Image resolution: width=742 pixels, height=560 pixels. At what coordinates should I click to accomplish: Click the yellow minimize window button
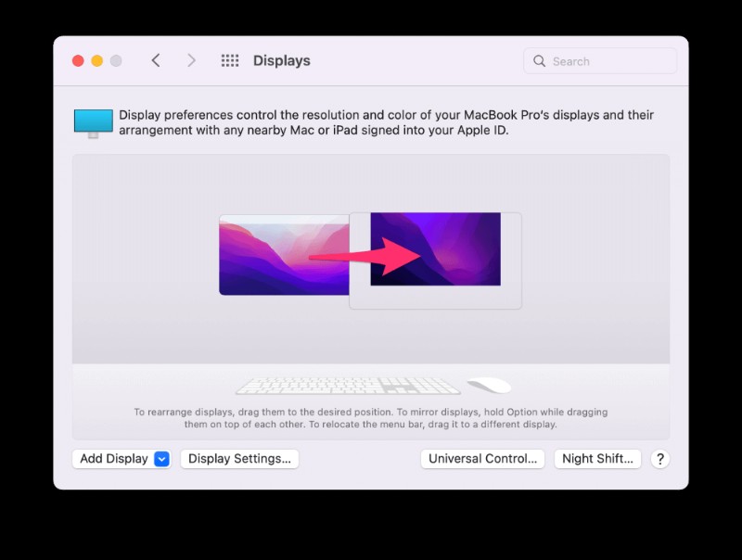click(96, 59)
